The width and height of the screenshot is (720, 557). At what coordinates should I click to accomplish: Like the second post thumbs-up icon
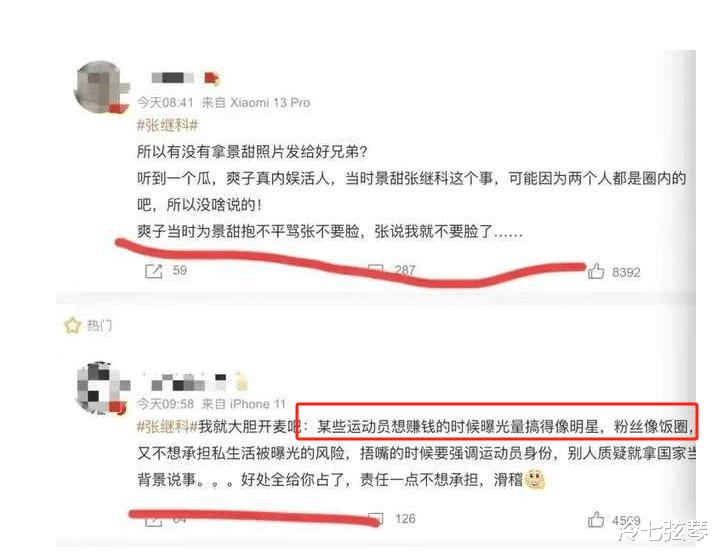596,519
